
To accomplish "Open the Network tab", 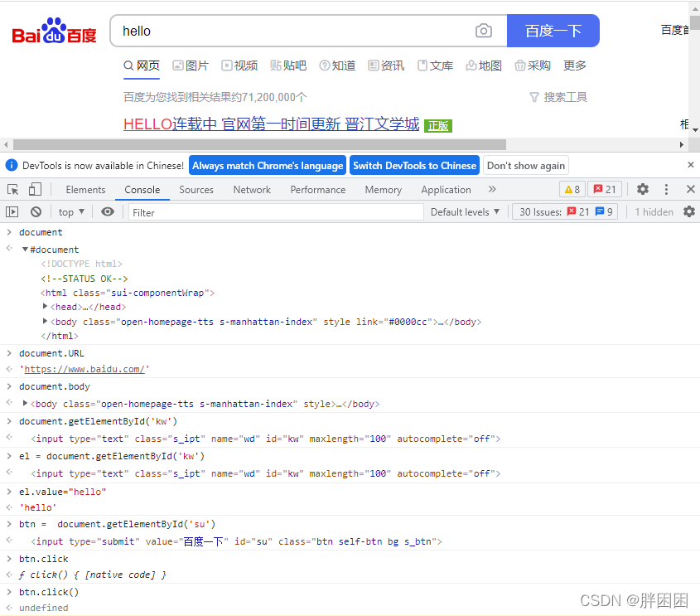I will [x=252, y=189].
